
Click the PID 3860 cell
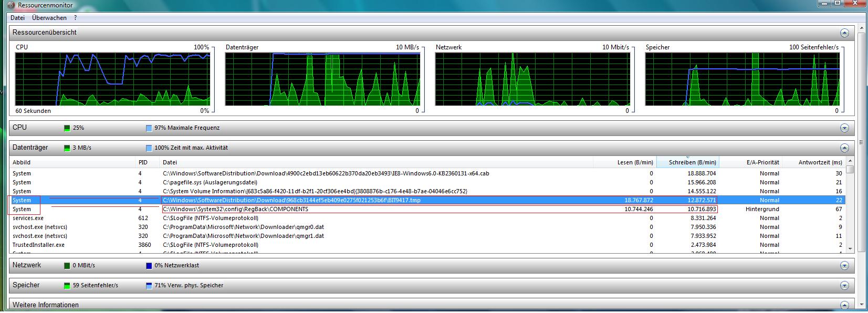144,245
